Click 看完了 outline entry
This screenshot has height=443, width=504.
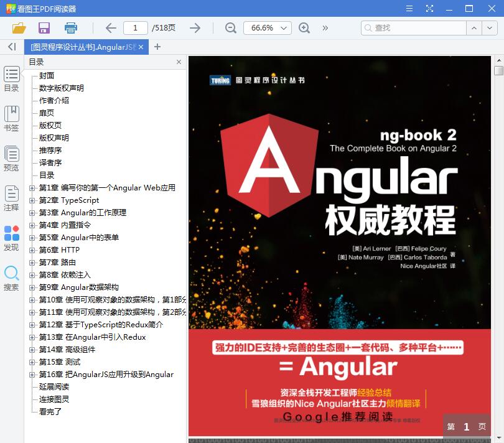[50, 412]
